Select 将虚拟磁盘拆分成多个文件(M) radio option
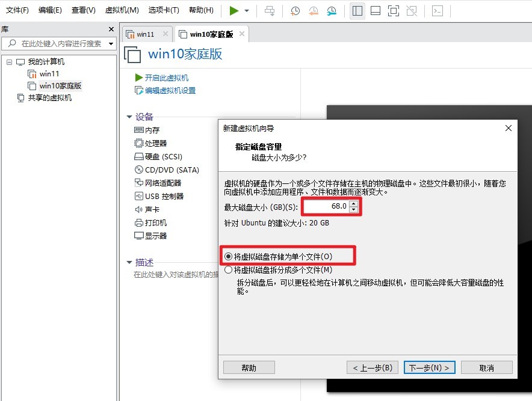Screen dimensions: 532x401 coord(278,270)
